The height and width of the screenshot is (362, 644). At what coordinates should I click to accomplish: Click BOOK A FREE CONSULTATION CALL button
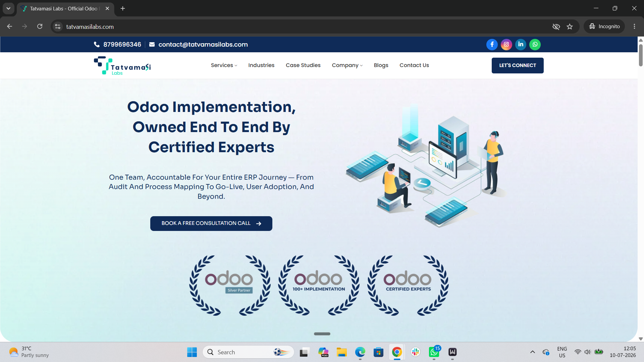211,224
